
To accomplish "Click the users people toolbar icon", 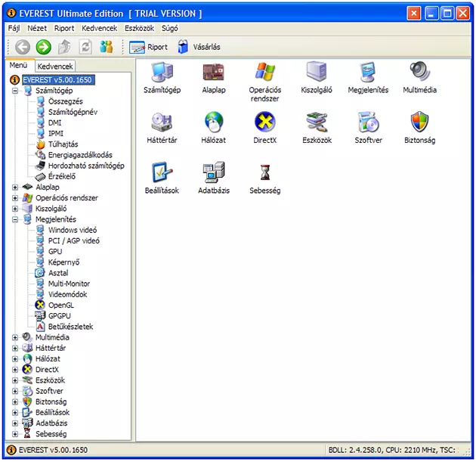I will coord(107,47).
